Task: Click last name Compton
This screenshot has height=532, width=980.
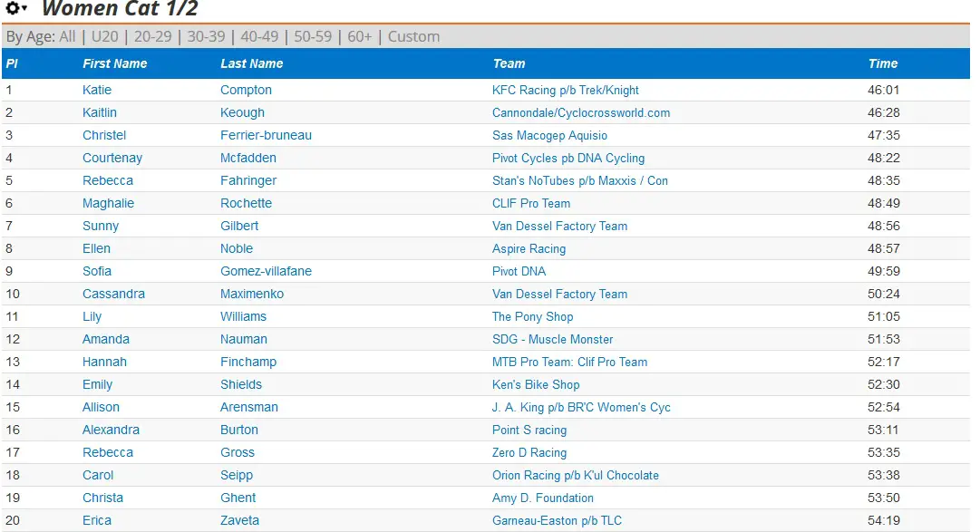Action: (246, 90)
